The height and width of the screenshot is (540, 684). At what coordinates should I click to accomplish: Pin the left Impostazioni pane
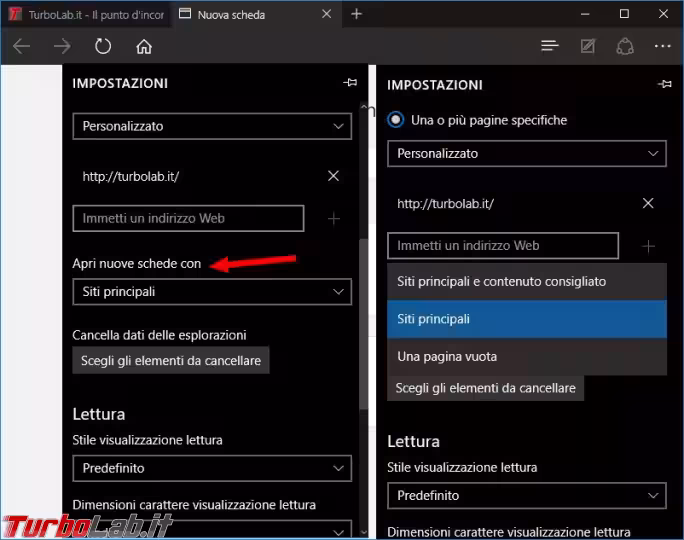(350, 82)
